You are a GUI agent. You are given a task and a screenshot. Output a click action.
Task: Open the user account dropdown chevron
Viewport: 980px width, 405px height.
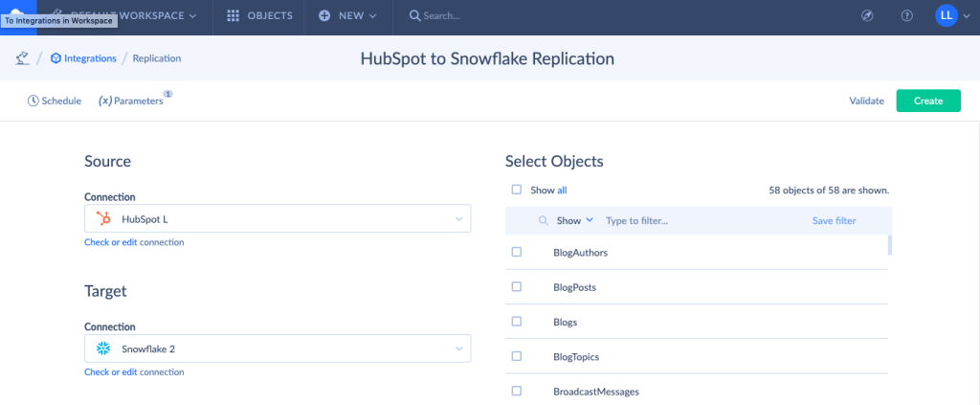(x=968, y=16)
